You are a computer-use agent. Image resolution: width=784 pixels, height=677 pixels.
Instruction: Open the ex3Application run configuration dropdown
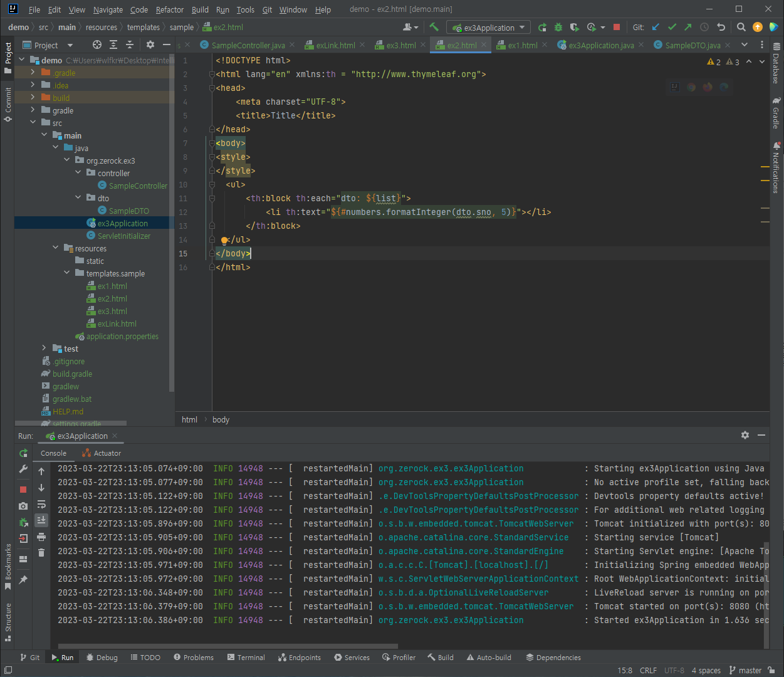coord(488,28)
